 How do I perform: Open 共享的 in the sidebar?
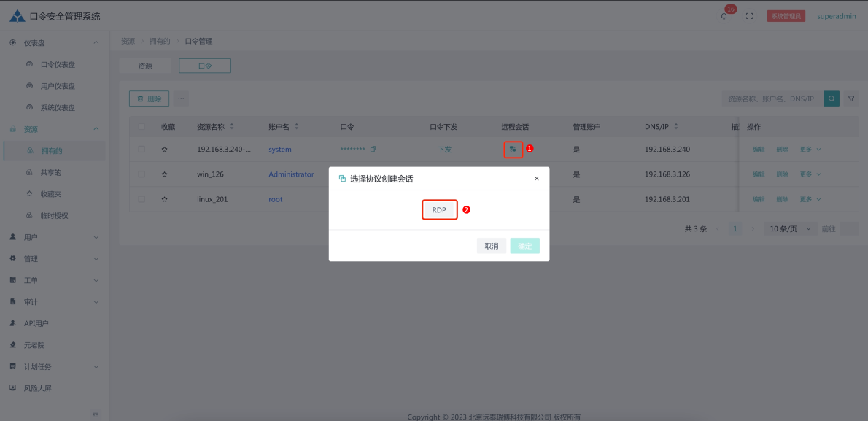click(51, 172)
